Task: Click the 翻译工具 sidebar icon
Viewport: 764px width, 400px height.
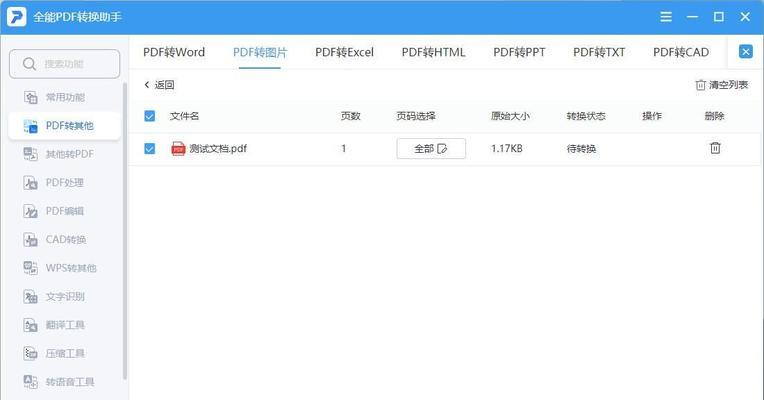Action: [30, 325]
